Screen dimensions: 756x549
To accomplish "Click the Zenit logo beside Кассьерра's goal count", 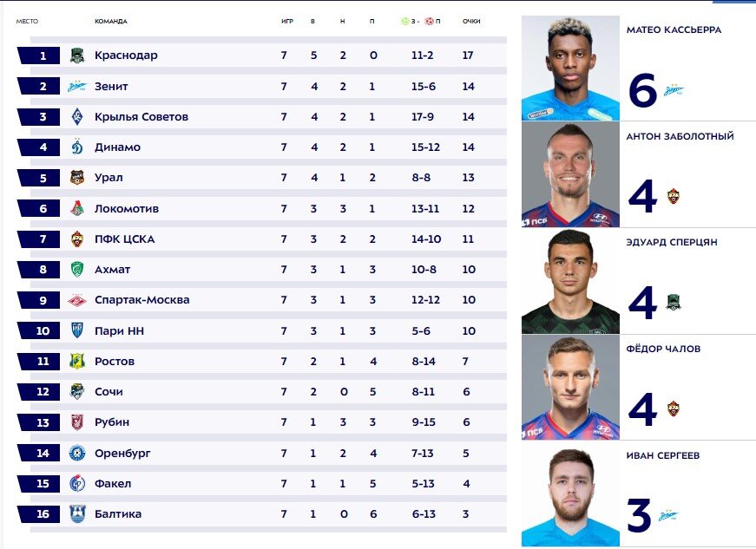I will (674, 89).
